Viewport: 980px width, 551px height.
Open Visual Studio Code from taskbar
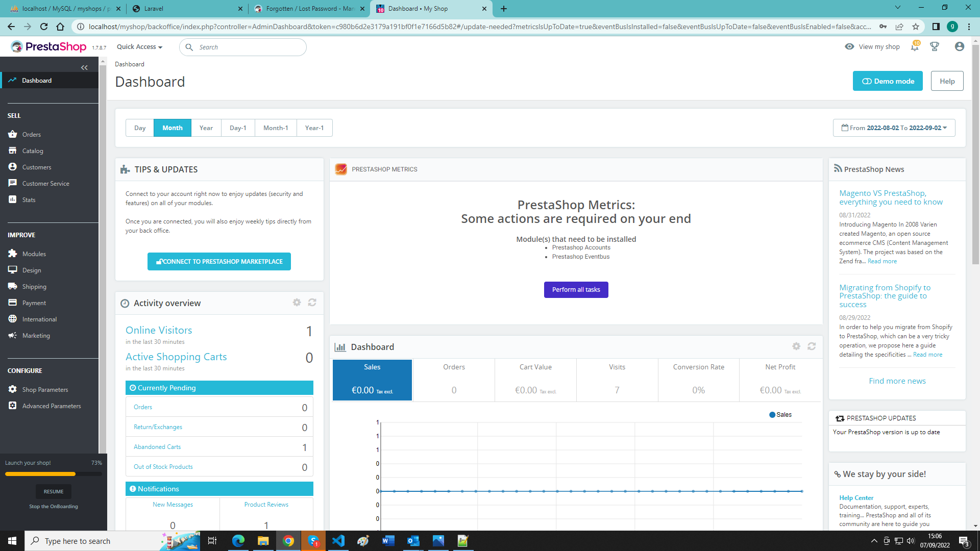pos(338,541)
